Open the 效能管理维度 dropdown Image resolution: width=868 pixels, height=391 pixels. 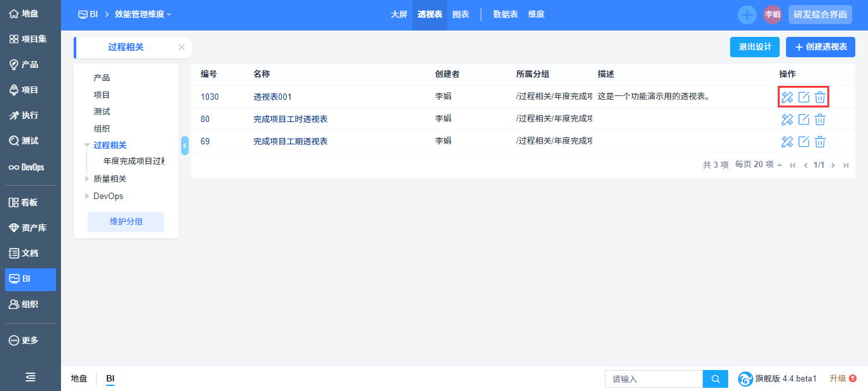point(143,15)
